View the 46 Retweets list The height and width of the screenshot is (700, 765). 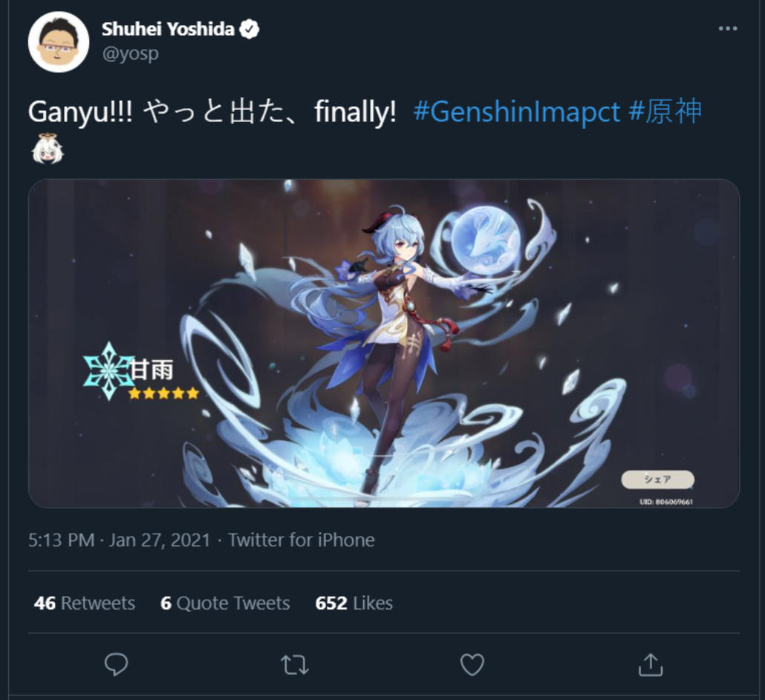tap(85, 603)
